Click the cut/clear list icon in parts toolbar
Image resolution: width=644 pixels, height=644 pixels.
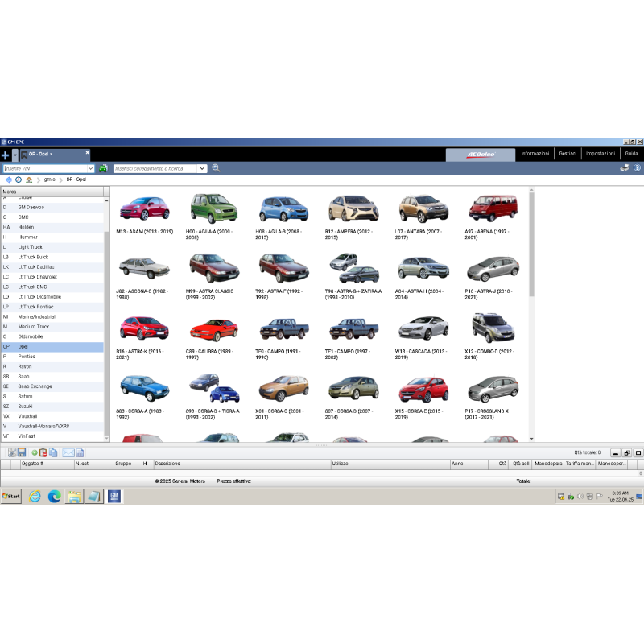[12, 452]
